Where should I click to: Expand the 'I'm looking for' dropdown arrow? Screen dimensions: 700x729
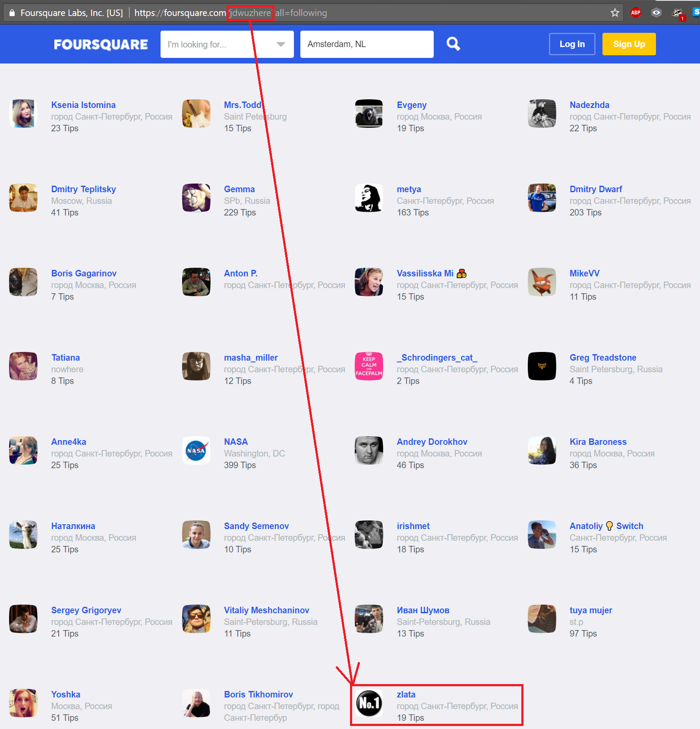281,44
